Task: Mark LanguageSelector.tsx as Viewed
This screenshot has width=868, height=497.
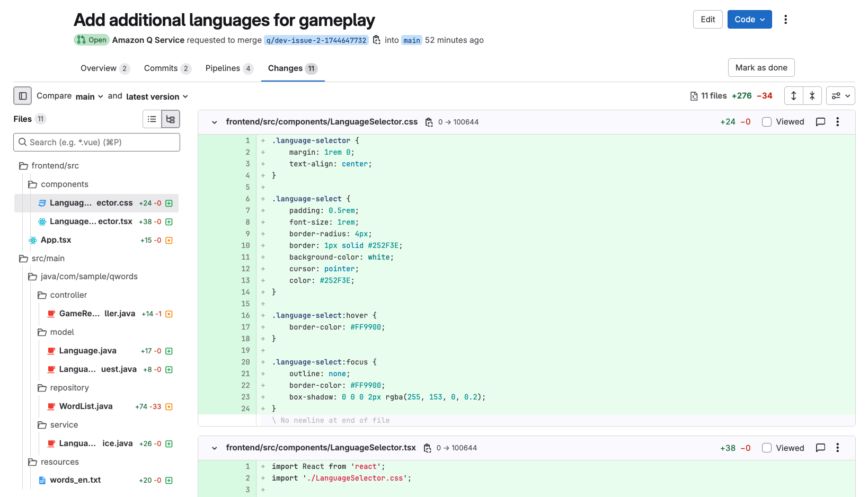Action: (x=767, y=448)
